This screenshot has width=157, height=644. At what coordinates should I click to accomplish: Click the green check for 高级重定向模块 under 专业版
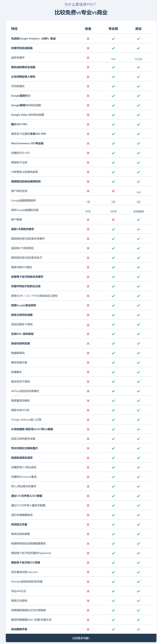[113, 401]
